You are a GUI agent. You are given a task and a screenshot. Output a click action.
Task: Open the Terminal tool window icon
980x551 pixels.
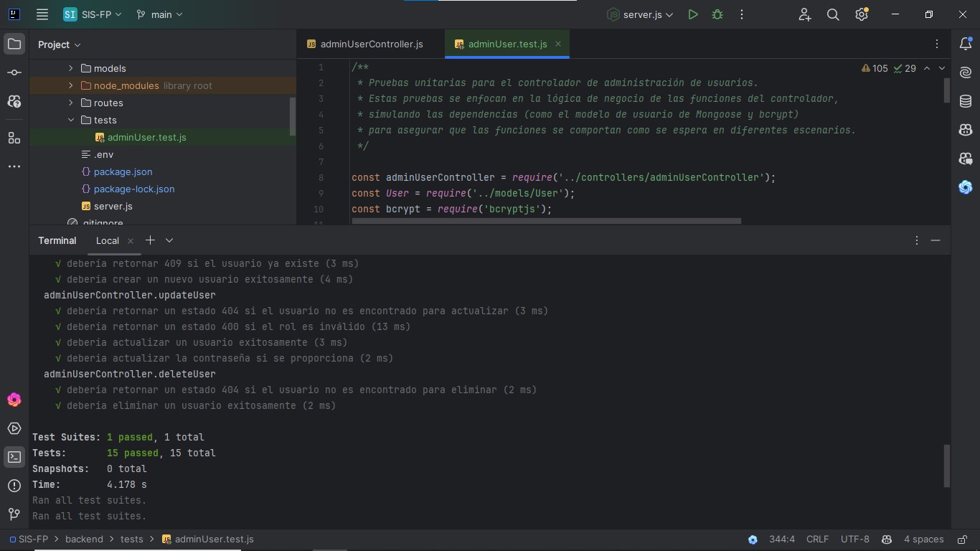[14, 457]
